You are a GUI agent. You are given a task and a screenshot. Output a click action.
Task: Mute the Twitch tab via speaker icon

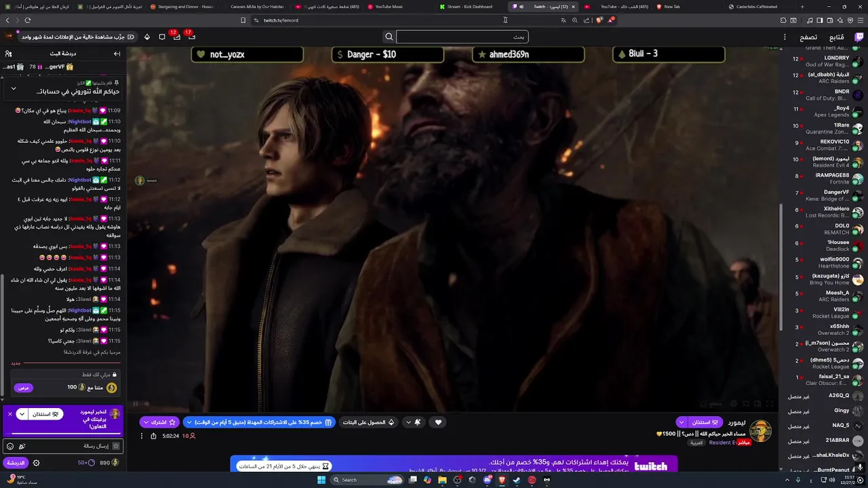[521, 7]
